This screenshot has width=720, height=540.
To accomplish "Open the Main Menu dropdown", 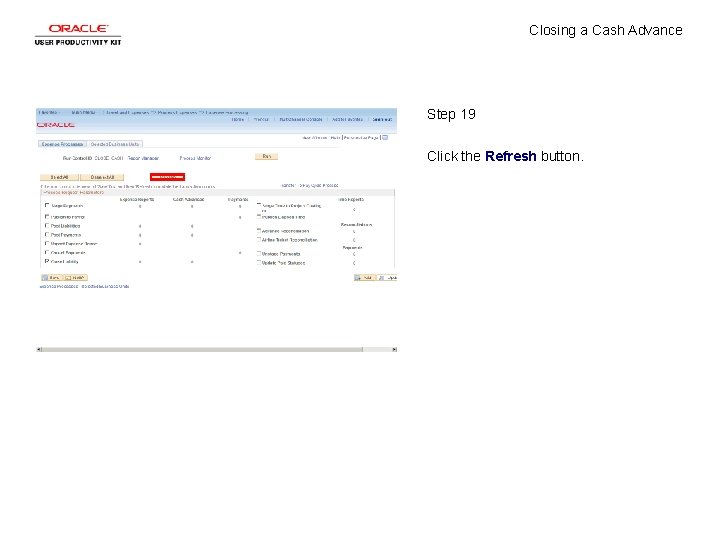I will pos(84,112).
